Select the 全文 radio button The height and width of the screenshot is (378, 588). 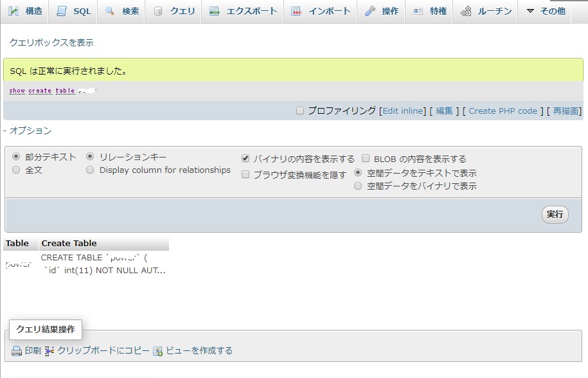tap(16, 170)
